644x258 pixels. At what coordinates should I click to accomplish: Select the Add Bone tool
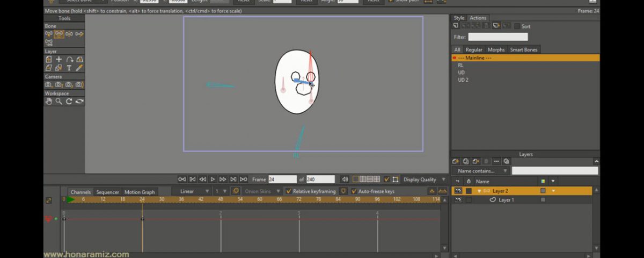point(69,34)
